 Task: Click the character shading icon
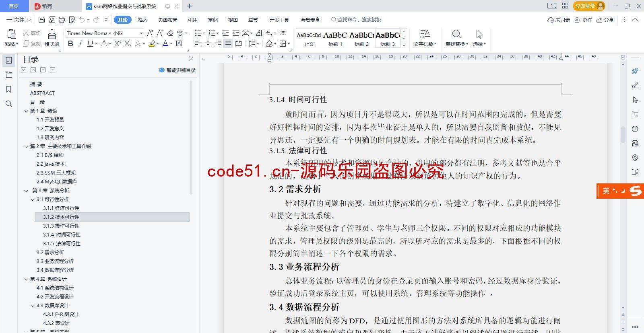pos(180,43)
